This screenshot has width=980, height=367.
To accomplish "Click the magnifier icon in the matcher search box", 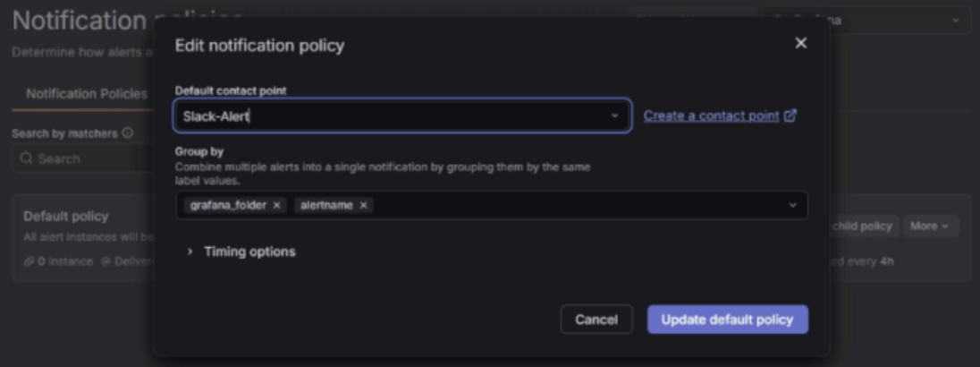I will (26, 158).
